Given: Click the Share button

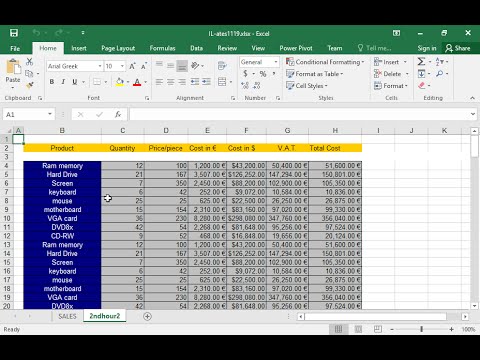Looking at the screenshot, I should tap(458, 48).
